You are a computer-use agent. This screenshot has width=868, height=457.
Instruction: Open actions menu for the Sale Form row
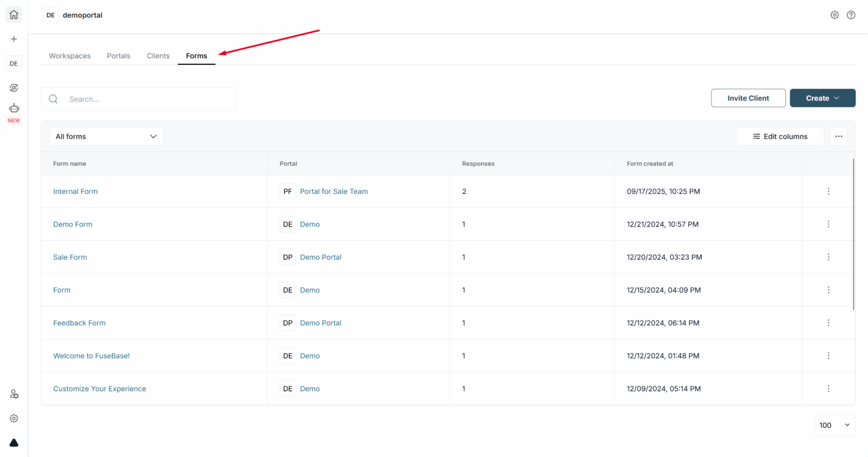(x=828, y=257)
